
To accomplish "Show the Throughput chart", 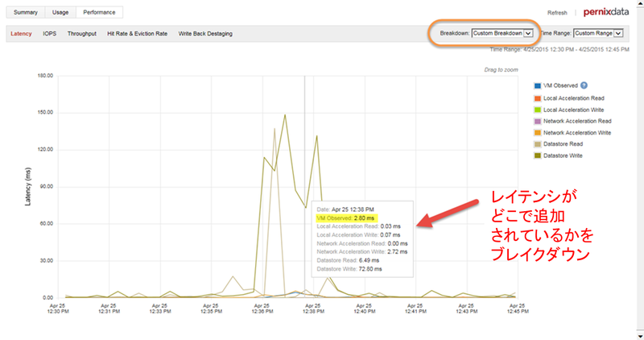I will [x=82, y=34].
